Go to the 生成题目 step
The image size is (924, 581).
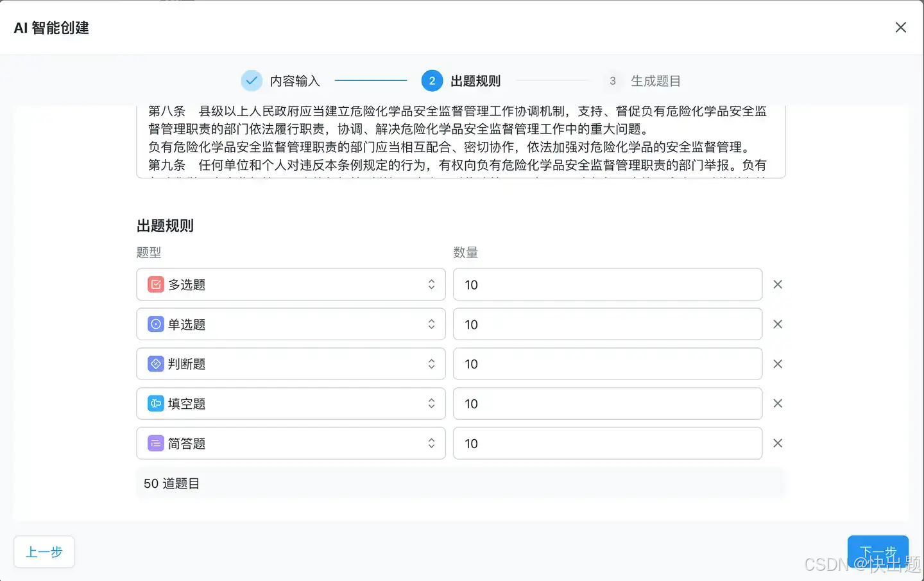point(656,81)
